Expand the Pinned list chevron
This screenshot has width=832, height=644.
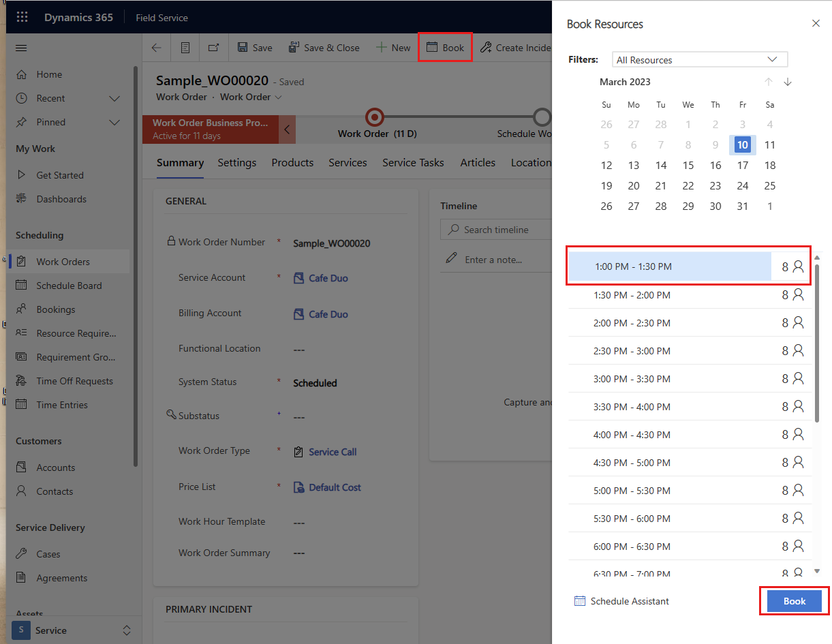(x=114, y=122)
